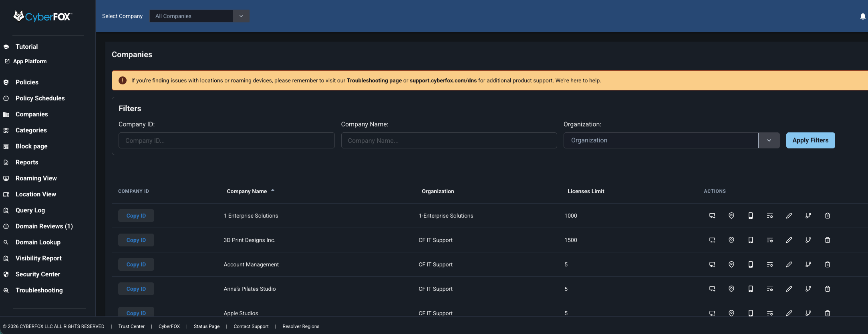Image resolution: width=868 pixels, height=334 pixels.
Task: Click location pin icon for Account Management
Action: tap(731, 264)
